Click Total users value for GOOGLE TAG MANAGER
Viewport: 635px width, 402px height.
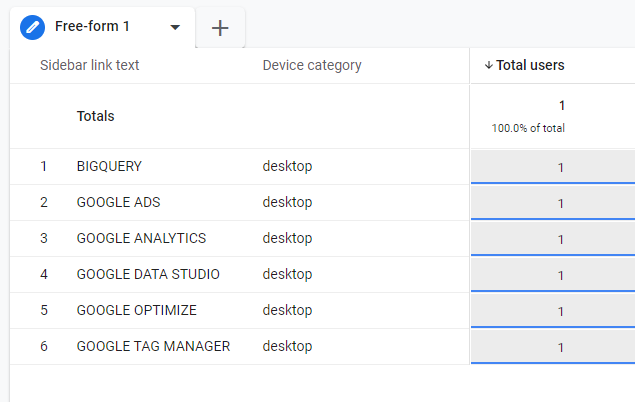560,348
